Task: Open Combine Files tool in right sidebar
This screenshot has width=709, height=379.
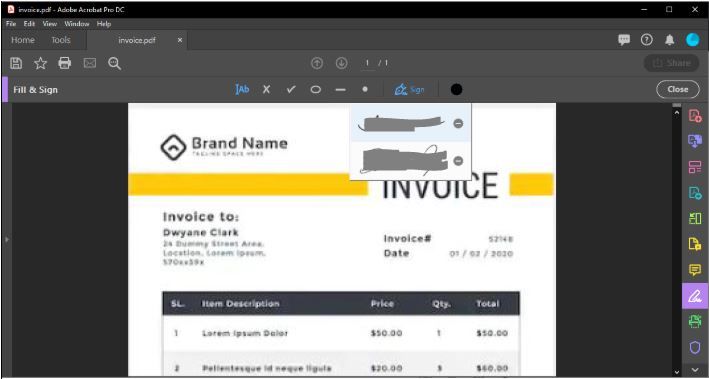Action: point(695,142)
